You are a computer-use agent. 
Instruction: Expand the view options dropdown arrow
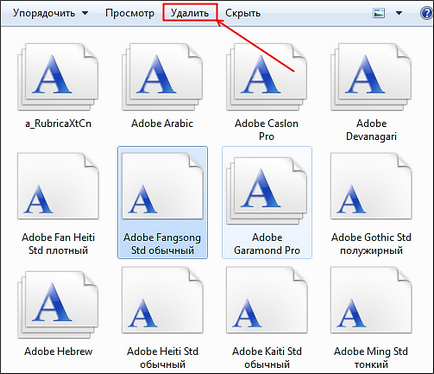click(399, 13)
